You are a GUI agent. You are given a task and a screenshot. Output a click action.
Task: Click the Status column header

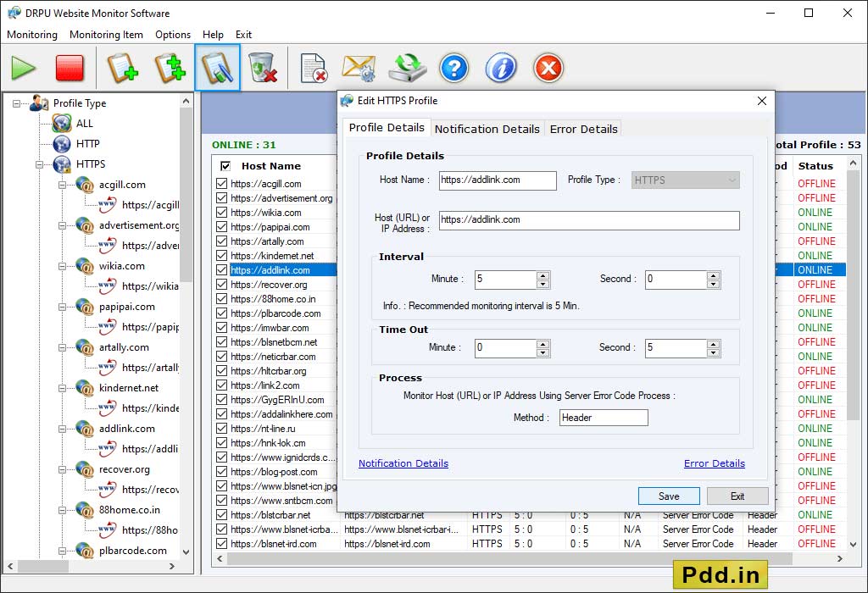[x=815, y=166]
